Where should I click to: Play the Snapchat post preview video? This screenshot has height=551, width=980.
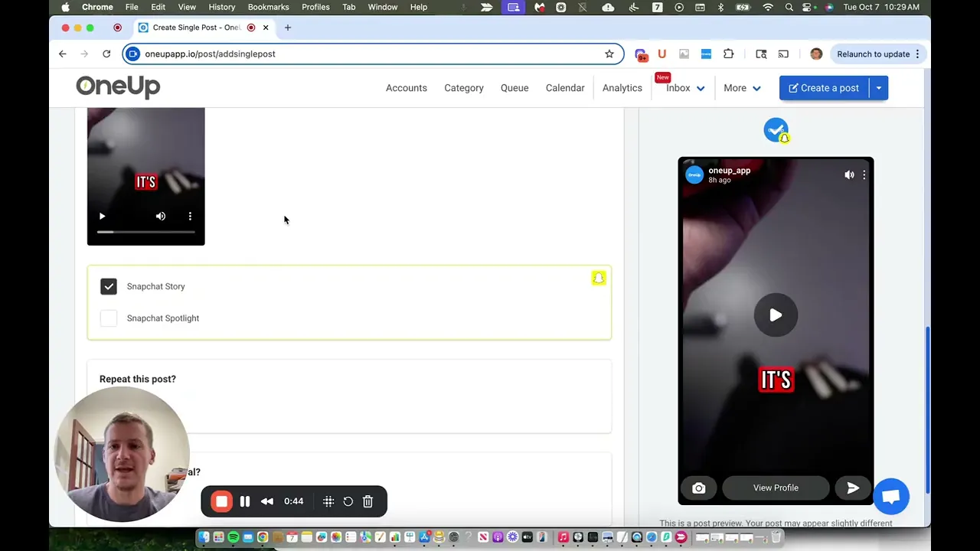pyautogui.click(x=776, y=315)
